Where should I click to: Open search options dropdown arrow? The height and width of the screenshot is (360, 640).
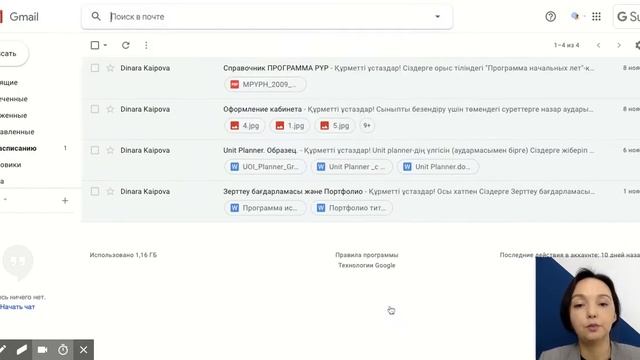point(438,17)
